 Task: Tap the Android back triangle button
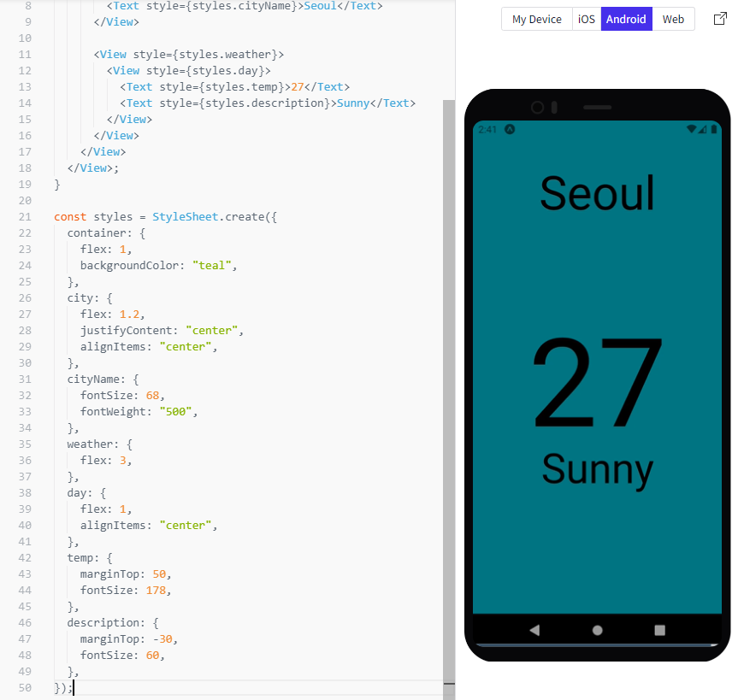[x=534, y=630]
